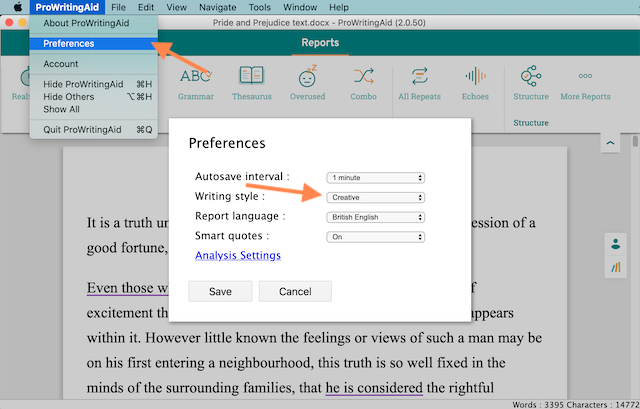Run the Overused words report
640x409 pixels.
click(x=307, y=84)
